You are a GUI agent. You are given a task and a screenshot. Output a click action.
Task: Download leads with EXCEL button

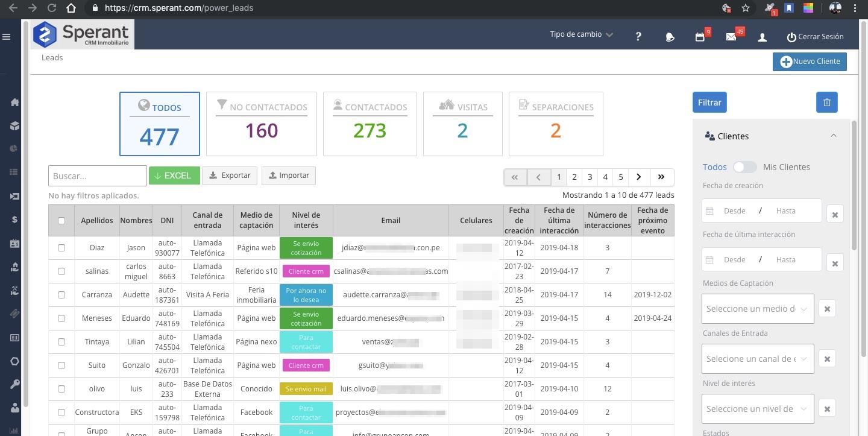[174, 175]
